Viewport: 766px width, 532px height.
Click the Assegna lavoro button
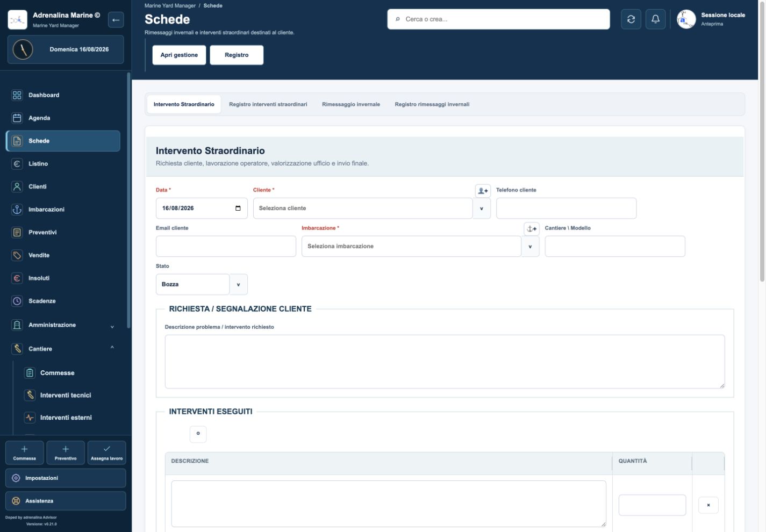click(106, 452)
